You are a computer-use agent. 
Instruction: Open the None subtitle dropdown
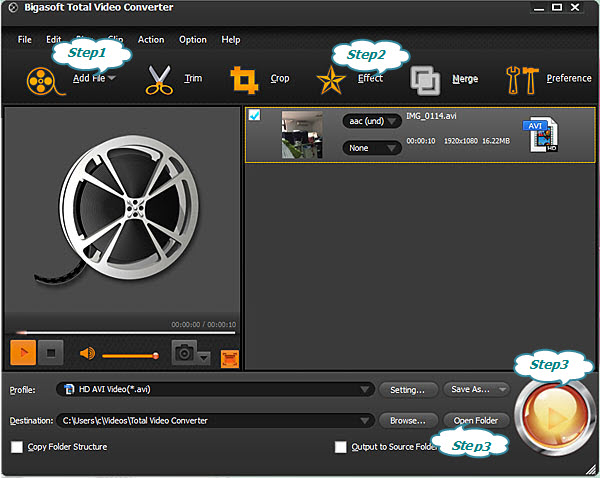point(372,148)
